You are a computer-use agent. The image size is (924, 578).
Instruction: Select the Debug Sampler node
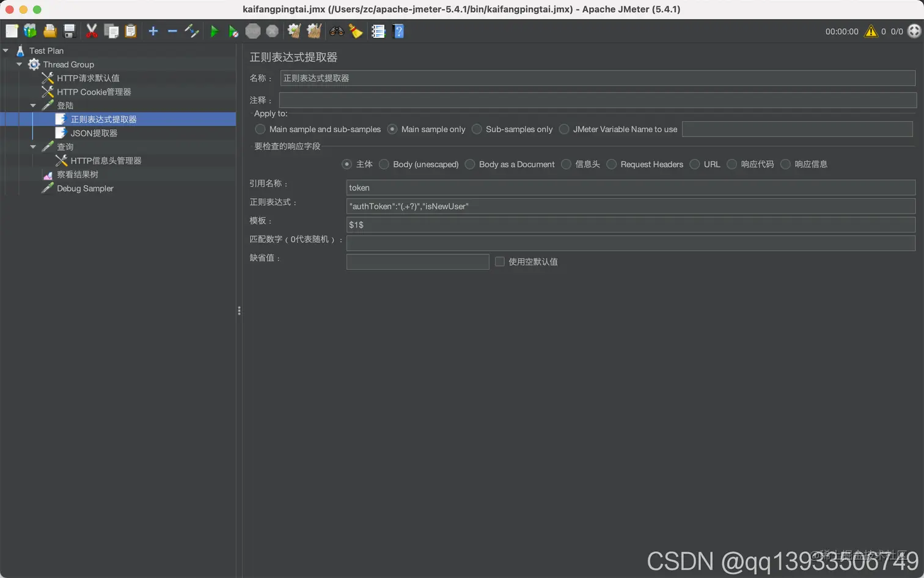pyautogui.click(x=85, y=188)
